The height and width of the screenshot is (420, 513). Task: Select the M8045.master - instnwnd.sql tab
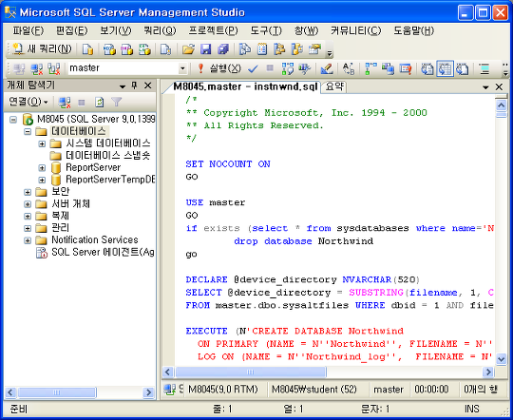click(245, 86)
